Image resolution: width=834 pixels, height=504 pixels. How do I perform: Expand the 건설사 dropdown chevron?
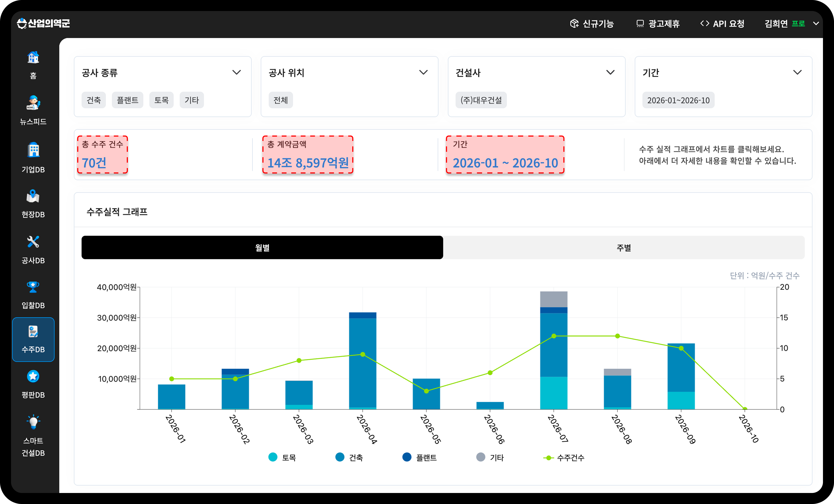[610, 72]
